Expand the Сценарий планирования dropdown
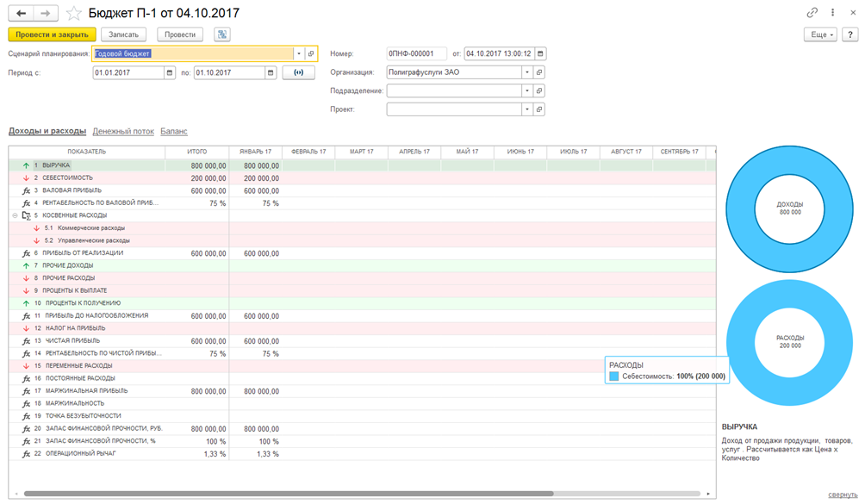This screenshot has width=865, height=504. [x=298, y=53]
